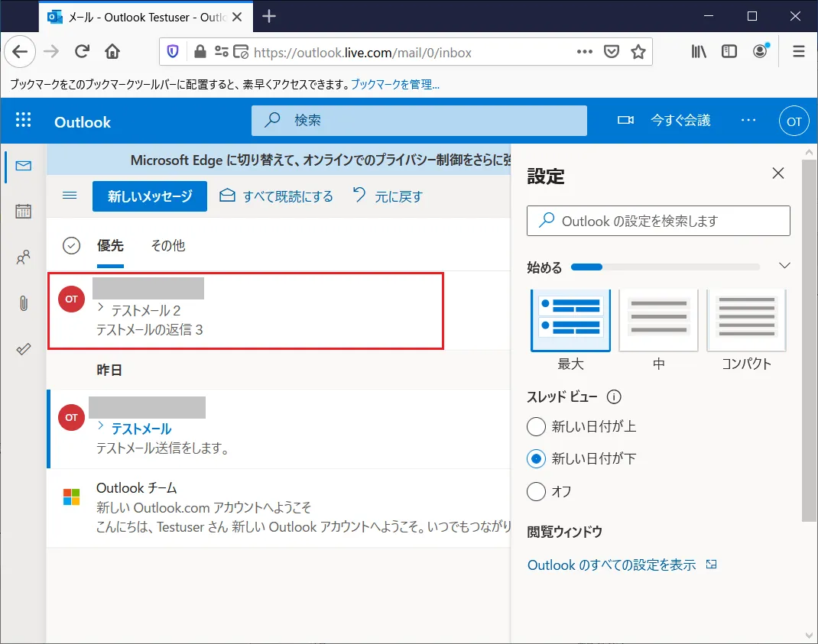Open Firefox Library icon
The width and height of the screenshot is (818, 644).
click(699, 51)
